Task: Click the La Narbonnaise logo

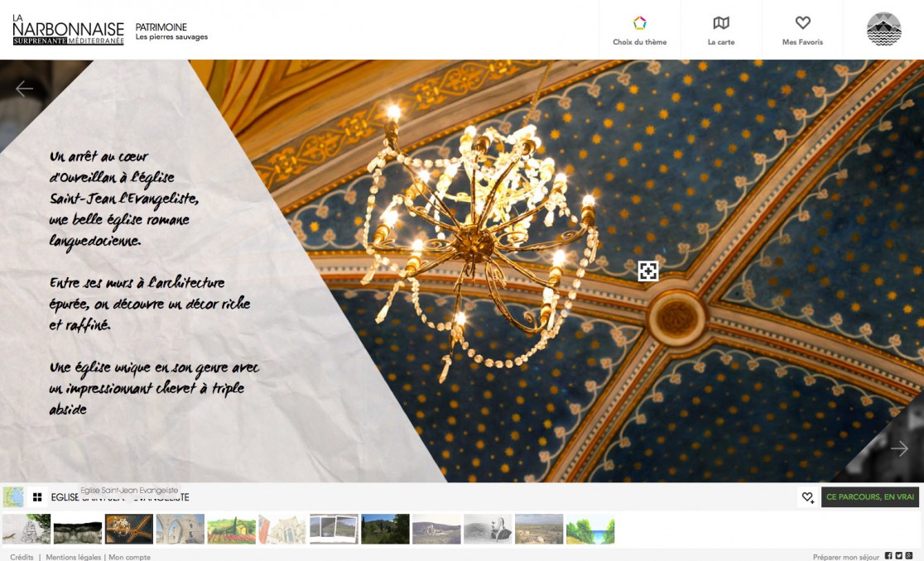Action: [x=68, y=30]
